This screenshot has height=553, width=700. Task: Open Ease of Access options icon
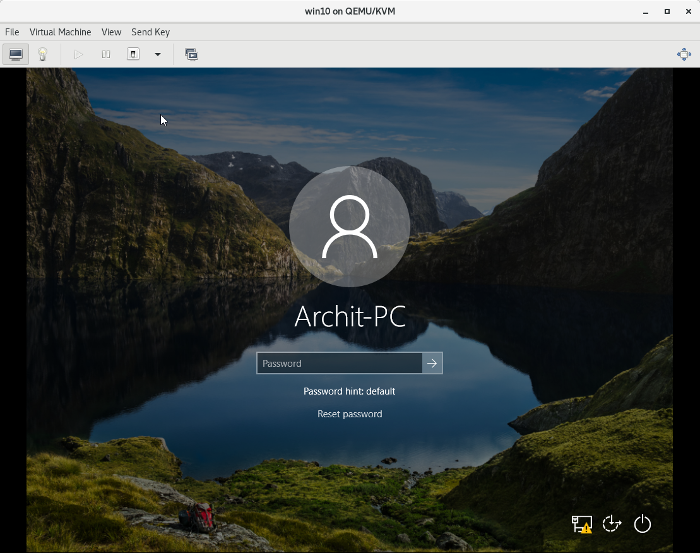click(612, 524)
